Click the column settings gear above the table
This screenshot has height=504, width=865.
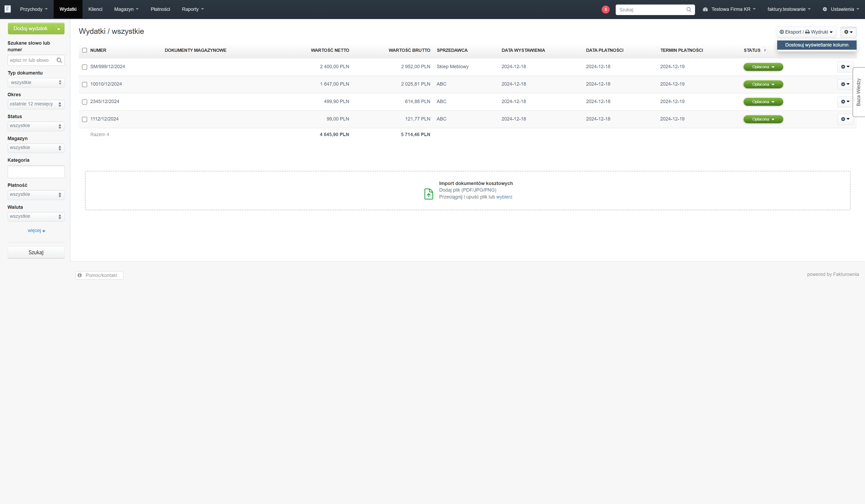[x=848, y=32]
